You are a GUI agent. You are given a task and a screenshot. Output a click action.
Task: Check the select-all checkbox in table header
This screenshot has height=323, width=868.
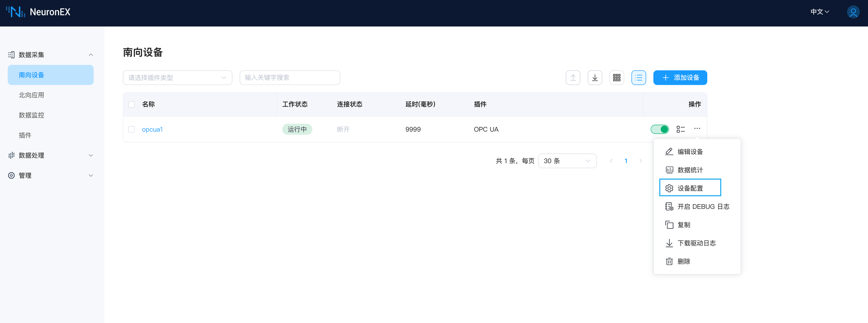[x=132, y=104]
